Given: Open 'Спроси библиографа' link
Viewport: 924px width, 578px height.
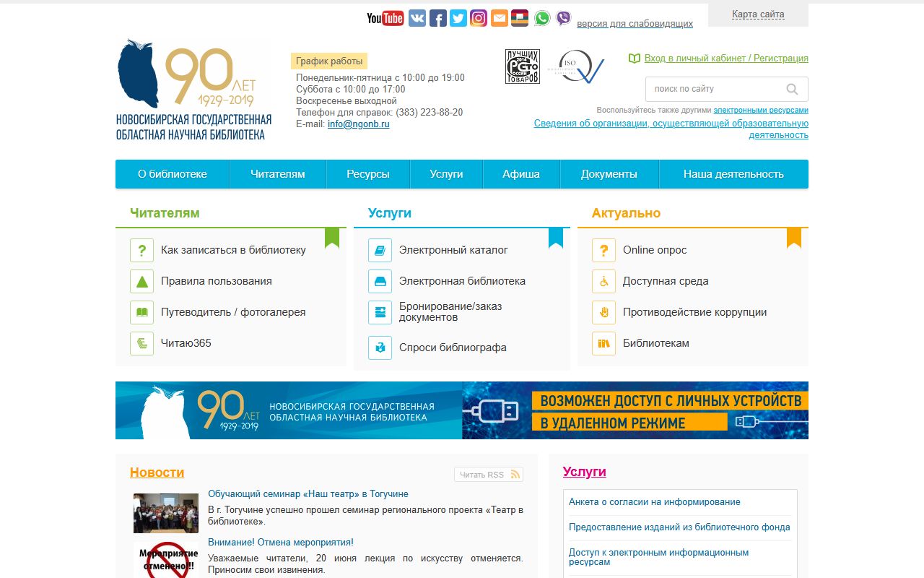Looking at the screenshot, I should point(453,348).
